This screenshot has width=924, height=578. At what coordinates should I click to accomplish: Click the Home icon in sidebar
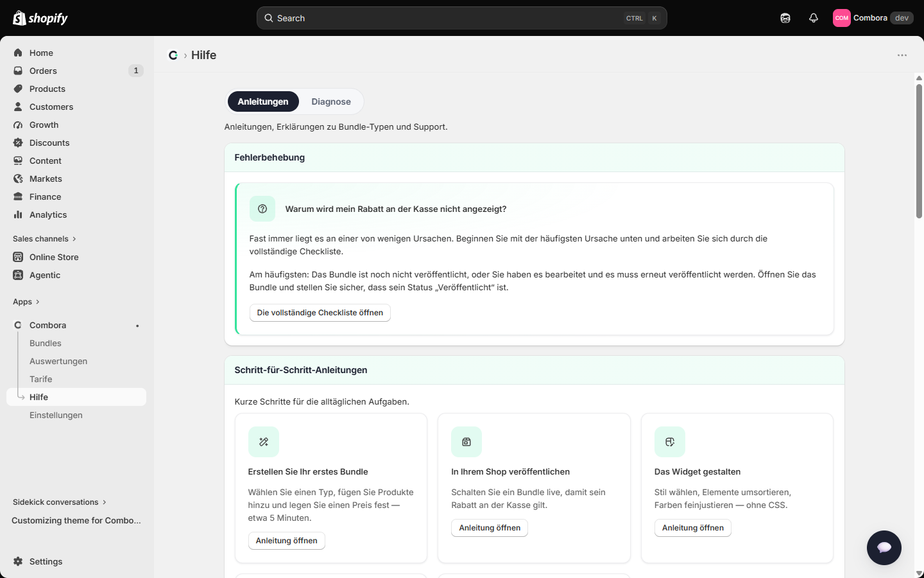coord(18,53)
